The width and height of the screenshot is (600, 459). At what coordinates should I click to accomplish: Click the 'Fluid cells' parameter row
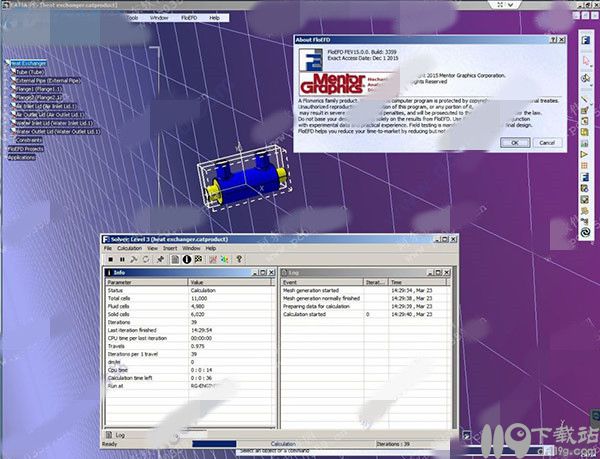190,306
